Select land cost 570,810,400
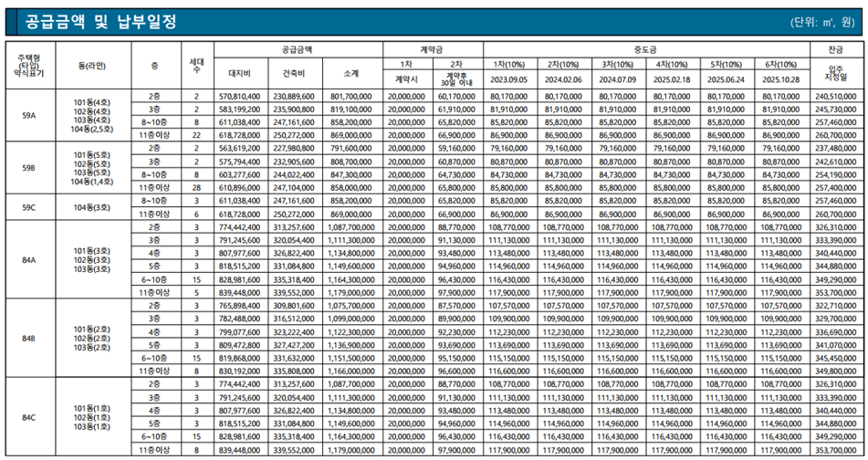The height and width of the screenshot is (460, 868). click(240, 97)
